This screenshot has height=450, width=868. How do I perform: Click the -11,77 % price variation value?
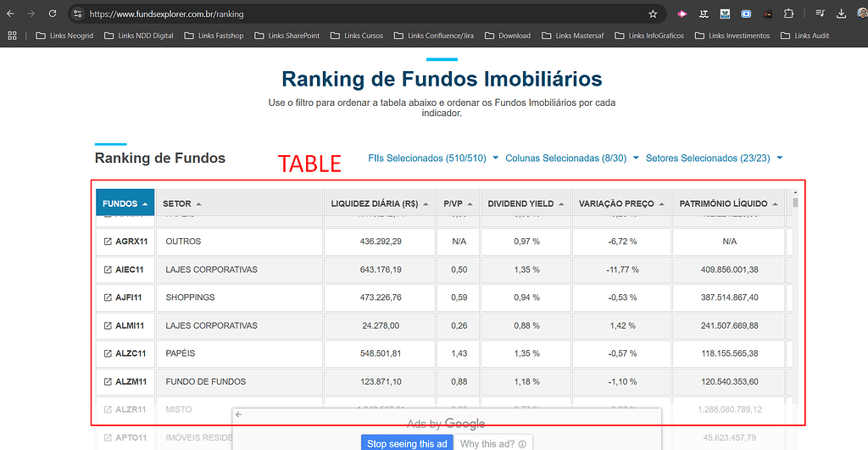[622, 269]
